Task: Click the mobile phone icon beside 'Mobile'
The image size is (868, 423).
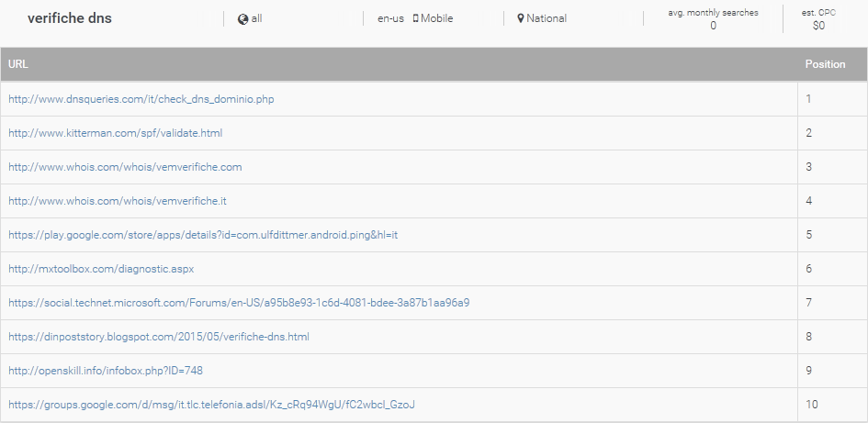Action: pyautogui.click(x=415, y=18)
